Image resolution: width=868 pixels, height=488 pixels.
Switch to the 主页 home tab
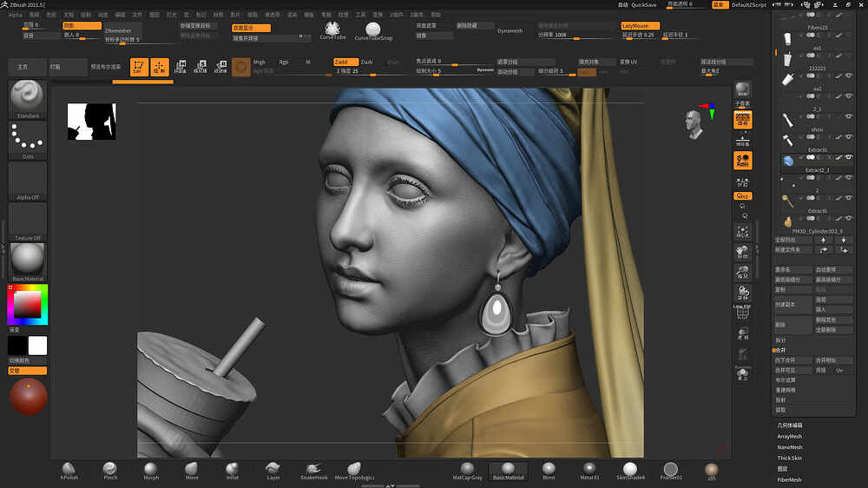(28, 67)
